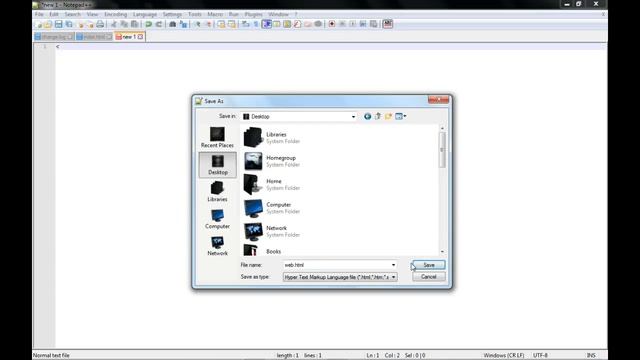Click the Up One Level folder icon
This screenshot has height=360, width=640.
(378, 116)
